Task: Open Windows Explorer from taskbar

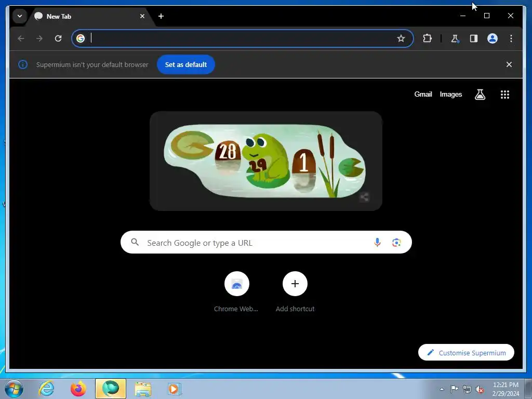Action: point(143,389)
